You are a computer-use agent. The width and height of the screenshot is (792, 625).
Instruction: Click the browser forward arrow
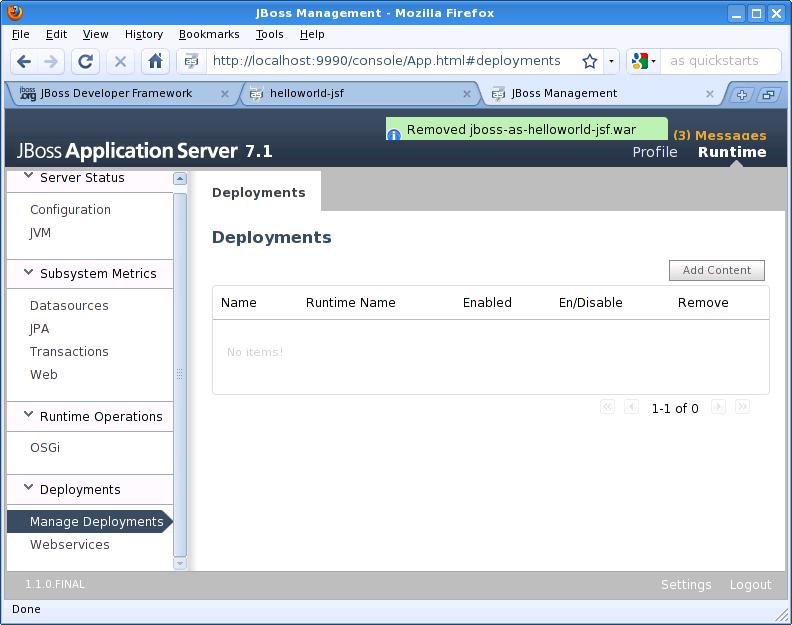coord(51,62)
